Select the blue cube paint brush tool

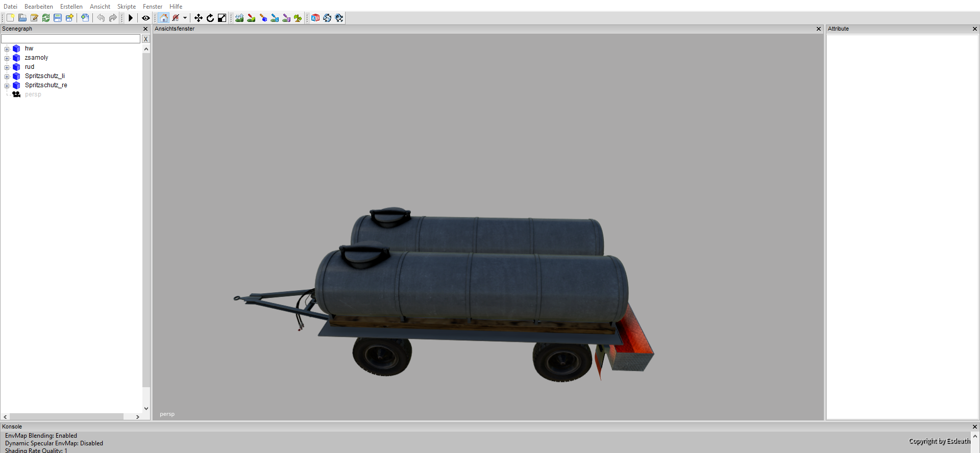pyautogui.click(x=263, y=18)
